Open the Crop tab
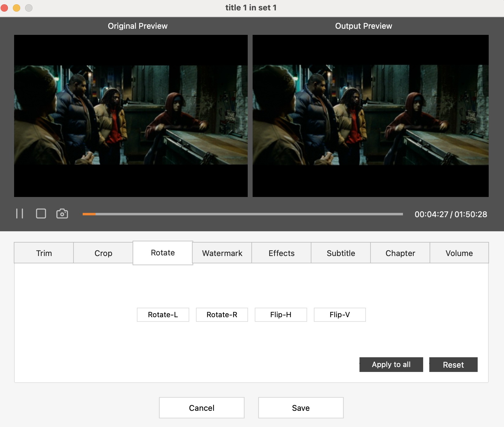 [103, 253]
